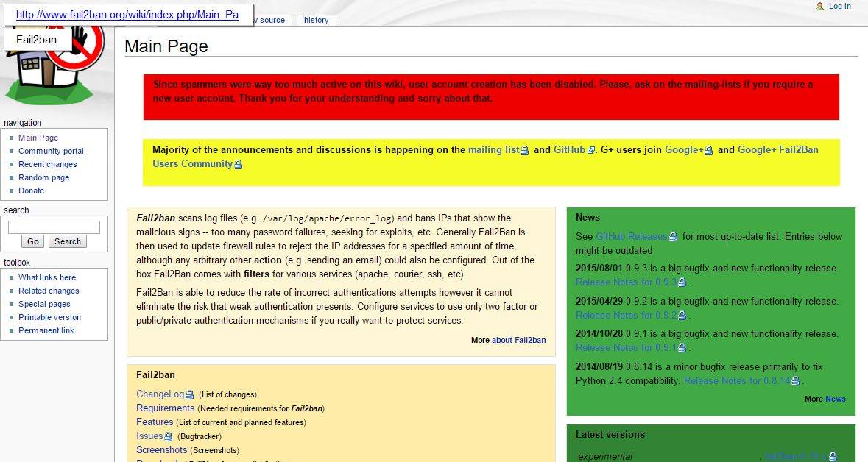
Task: Open Release Notes for 0.9.3
Action: [627, 282]
